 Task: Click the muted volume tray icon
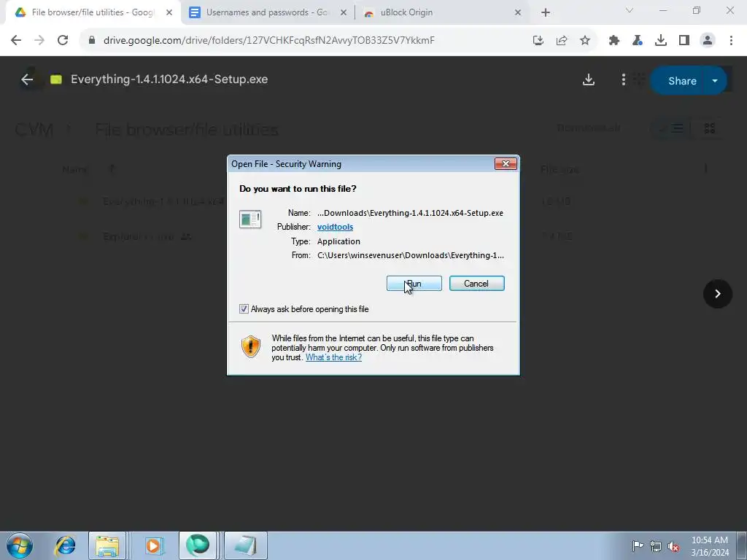click(673, 546)
